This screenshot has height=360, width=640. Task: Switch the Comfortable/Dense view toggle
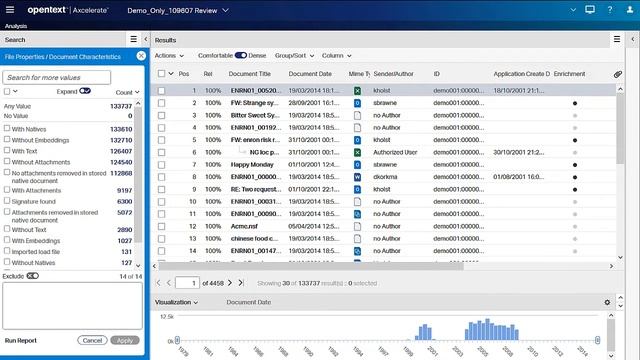pyautogui.click(x=241, y=55)
